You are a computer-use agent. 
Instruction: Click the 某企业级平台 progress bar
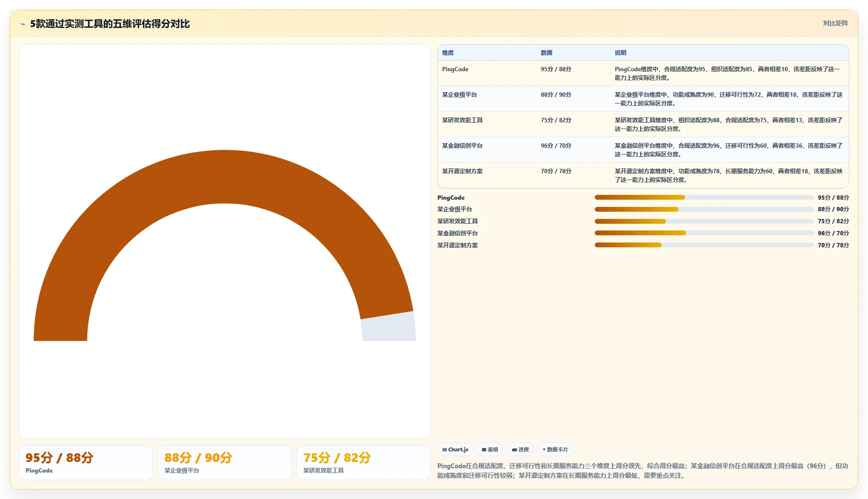click(x=704, y=209)
